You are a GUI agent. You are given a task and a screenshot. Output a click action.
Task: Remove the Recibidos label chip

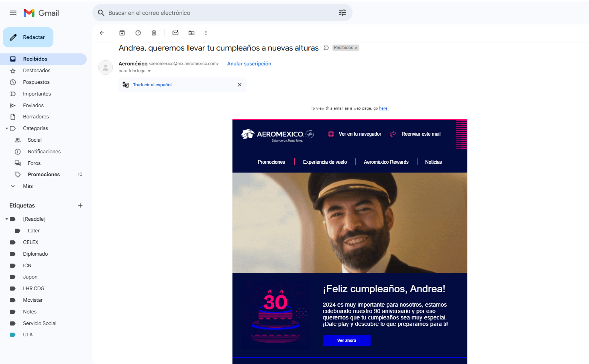356,48
